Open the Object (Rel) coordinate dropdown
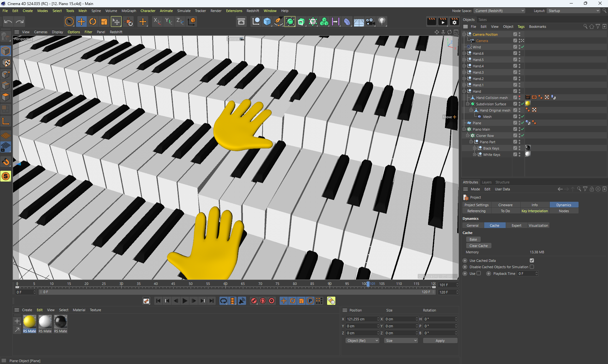This screenshot has height=364, width=608. click(362, 341)
